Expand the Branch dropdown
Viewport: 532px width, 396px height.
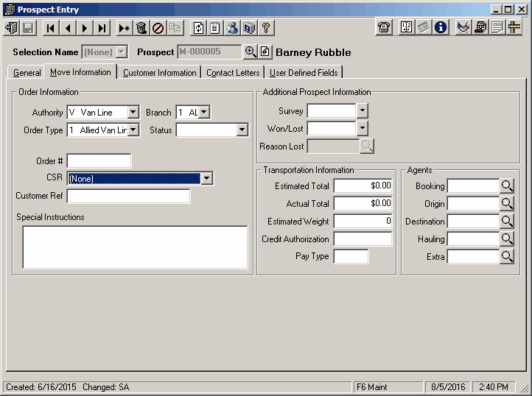pos(204,112)
